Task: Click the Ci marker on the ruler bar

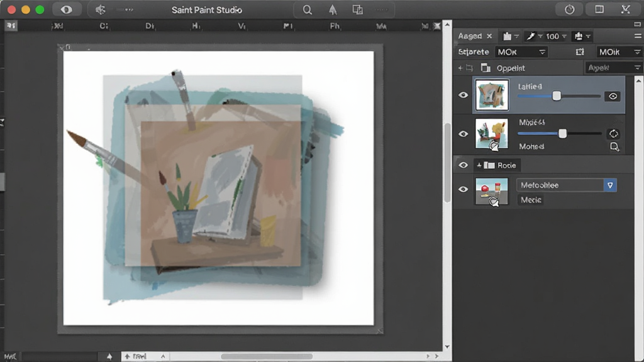Action: tap(104, 26)
